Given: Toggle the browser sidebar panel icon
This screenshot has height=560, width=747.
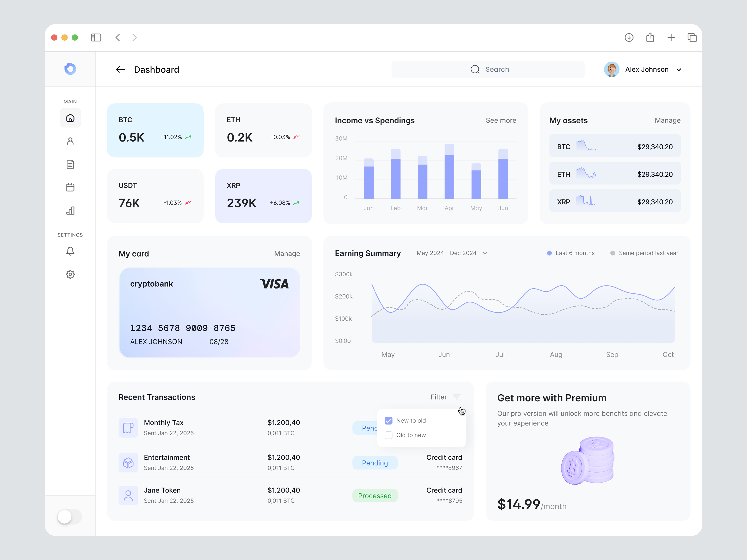Looking at the screenshot, I should click(96, 37).
